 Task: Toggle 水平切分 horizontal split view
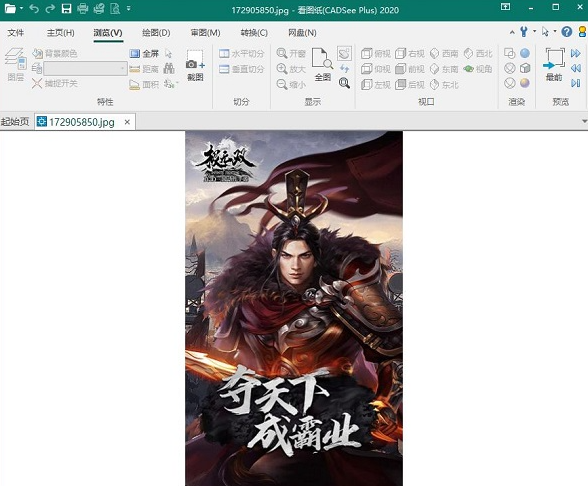coord(242,54)
